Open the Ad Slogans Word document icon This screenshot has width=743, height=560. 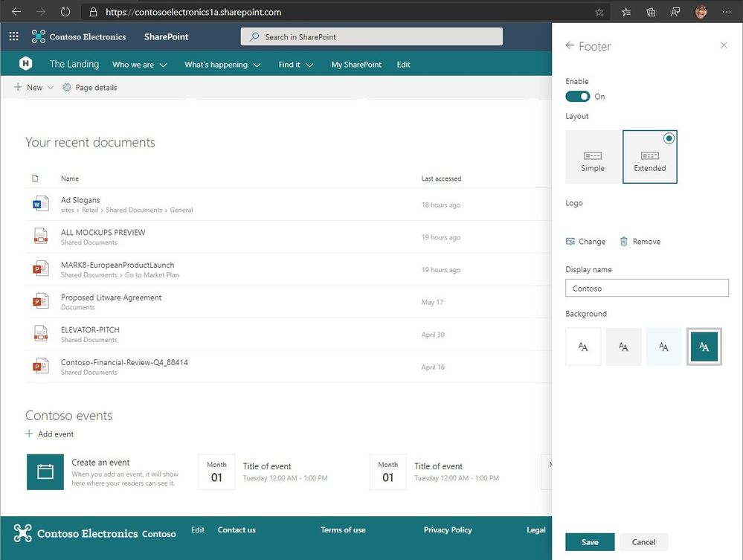click(41, 204)
